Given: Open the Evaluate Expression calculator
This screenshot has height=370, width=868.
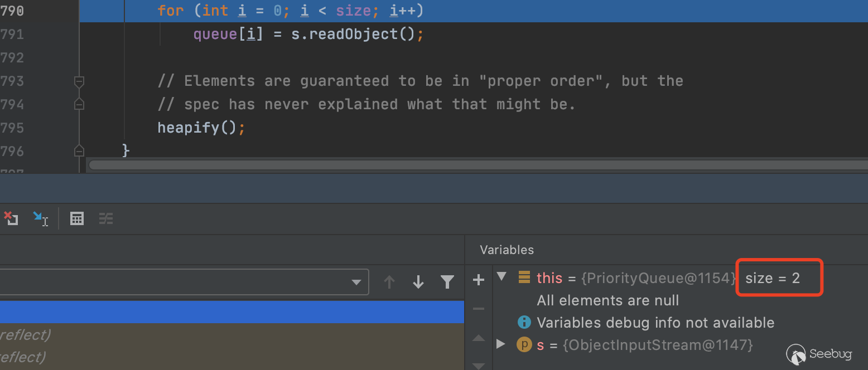Looking at the screenshot, I should tap(77, 218).
